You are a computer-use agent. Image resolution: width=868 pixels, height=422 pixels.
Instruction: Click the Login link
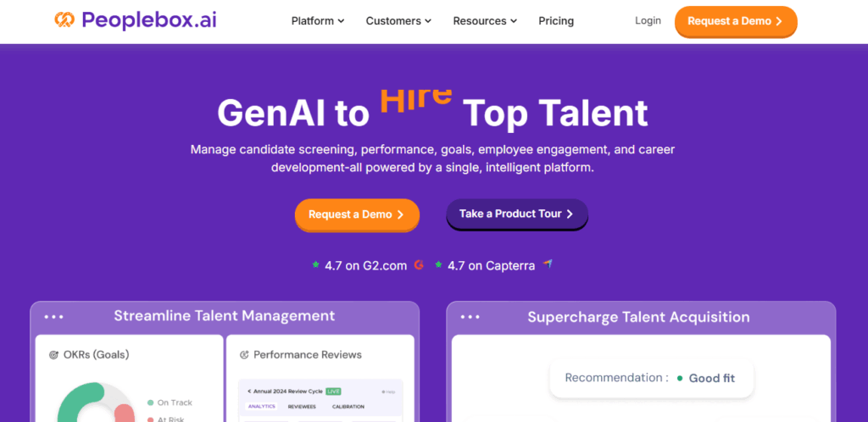pos(648,20)
